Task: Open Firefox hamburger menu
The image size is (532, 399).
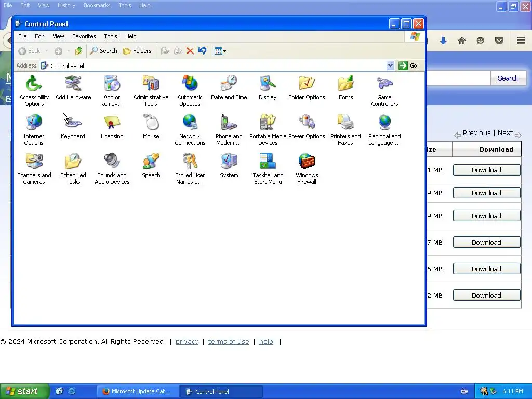Action: pyautogui.click(x=521, y=41)
